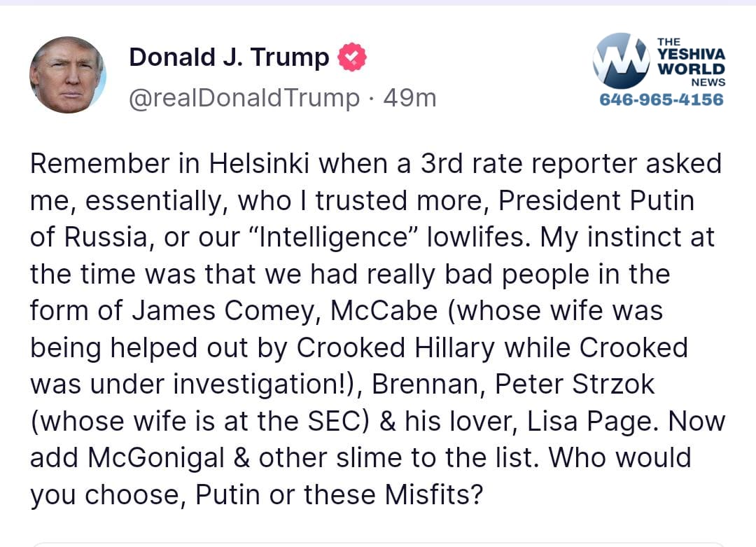Viewport: 756px width, 547px height.
Task: Click the 49m post timestamp
Action: [409, 98]
